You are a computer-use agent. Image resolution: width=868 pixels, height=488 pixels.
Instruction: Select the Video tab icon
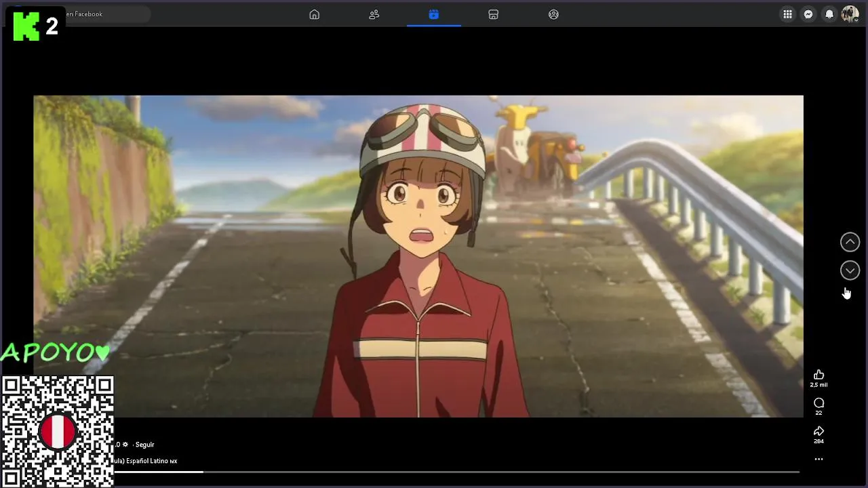coord(434,14)
